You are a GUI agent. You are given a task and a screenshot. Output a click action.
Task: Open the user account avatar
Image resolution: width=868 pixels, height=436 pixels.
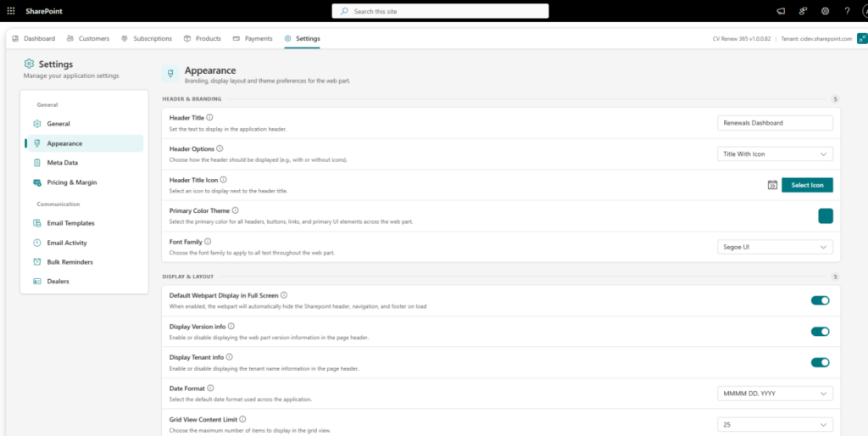864,11
